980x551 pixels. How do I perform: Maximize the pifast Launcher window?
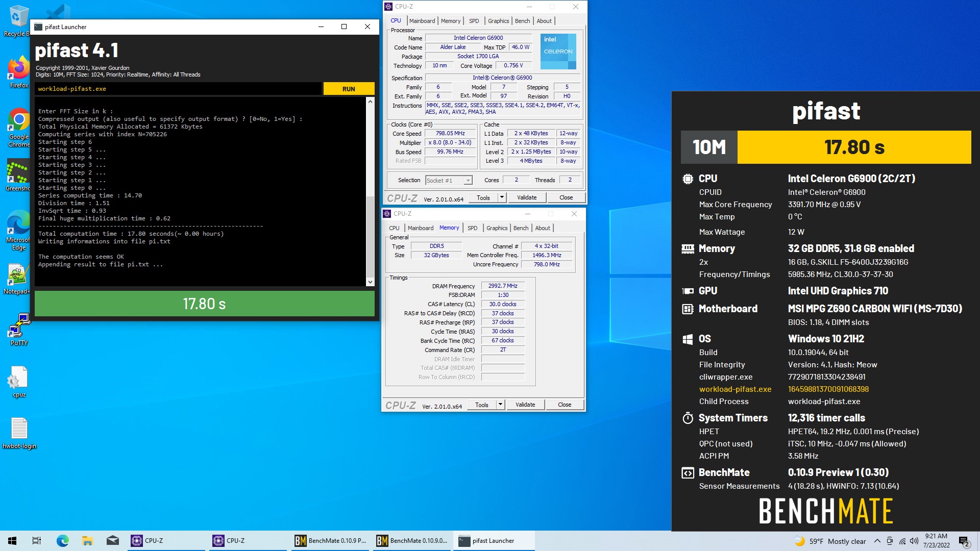tap(344, 27)
